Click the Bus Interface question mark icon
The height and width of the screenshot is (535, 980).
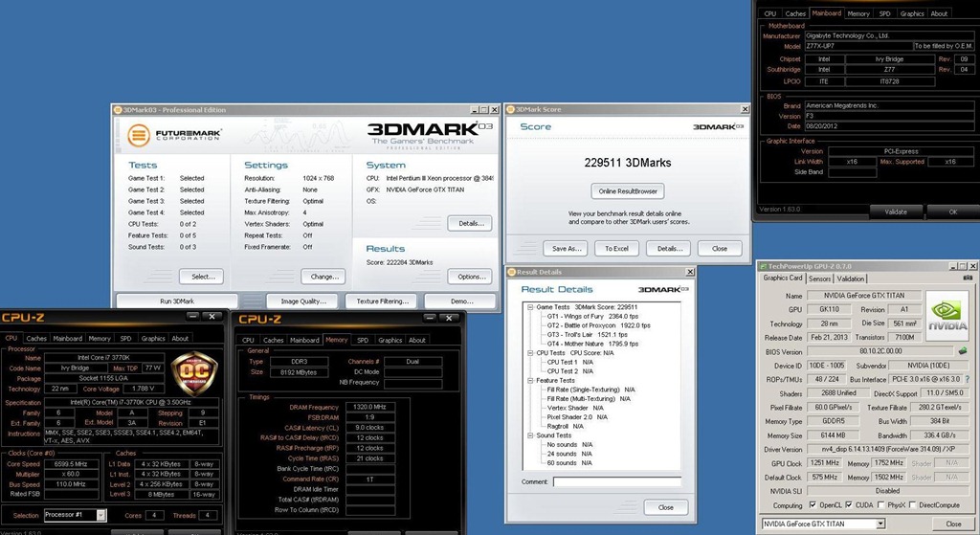pos(968,379)
